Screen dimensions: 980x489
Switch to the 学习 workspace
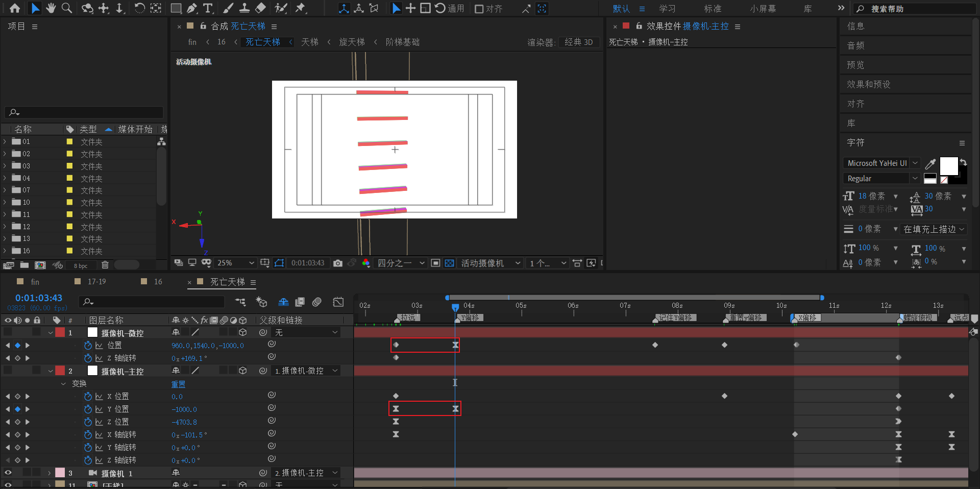point(667,9)
